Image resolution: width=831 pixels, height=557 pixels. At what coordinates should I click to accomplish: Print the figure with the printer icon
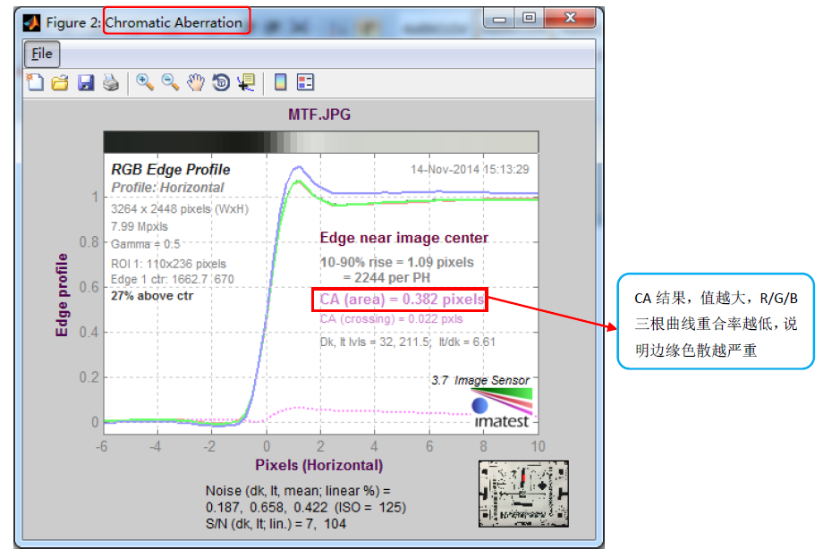coord(110,83)
